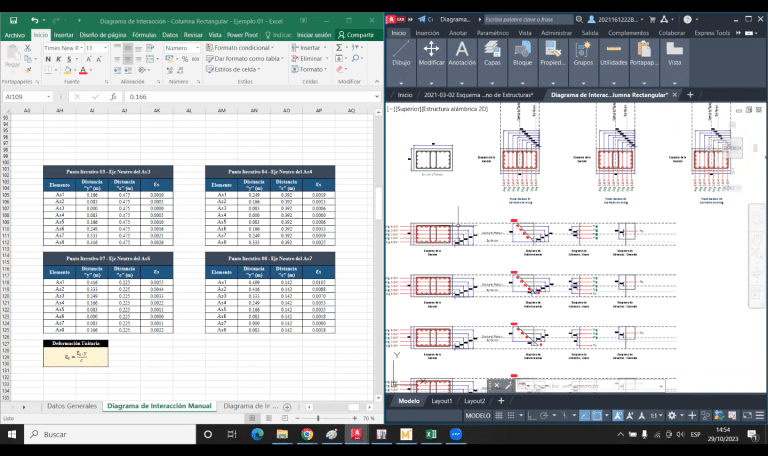The image size is (768, 456).
Task: Click the Compartir button in Excel
Action: [x=355, y=34]
